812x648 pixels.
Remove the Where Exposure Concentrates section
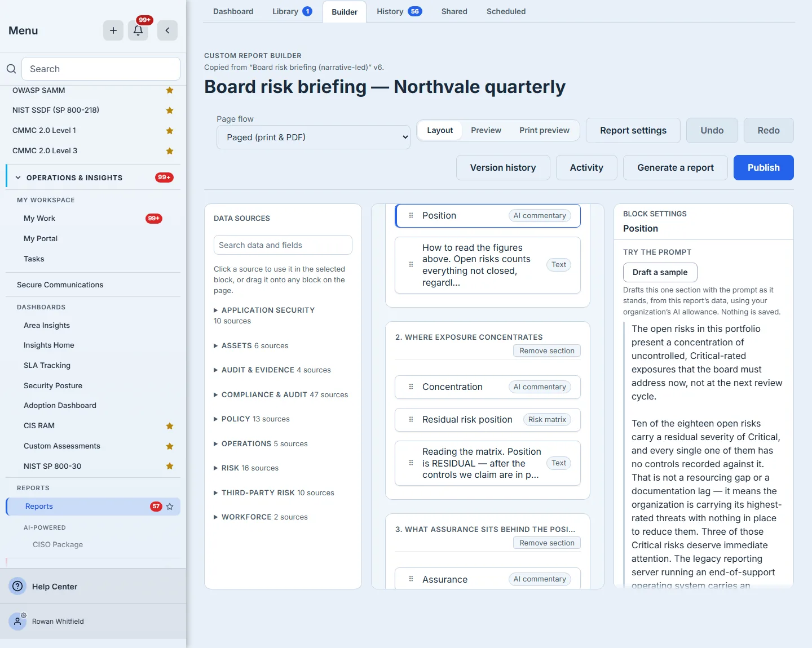(x=547, y=350)
